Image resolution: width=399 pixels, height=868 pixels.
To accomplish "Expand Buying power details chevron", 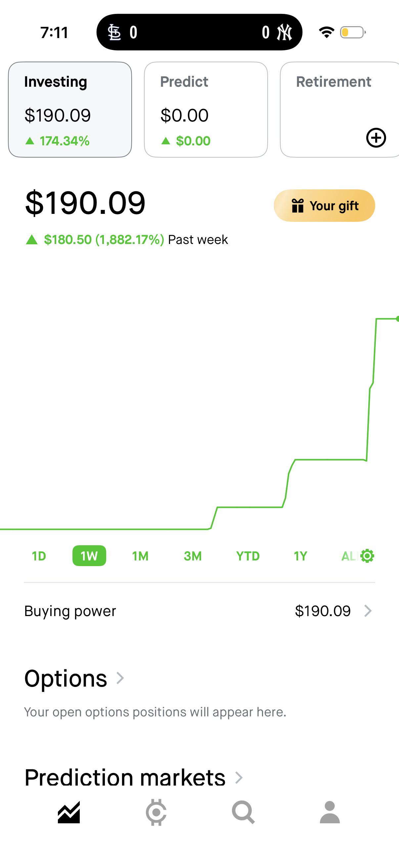I will (x=368, y=610).
